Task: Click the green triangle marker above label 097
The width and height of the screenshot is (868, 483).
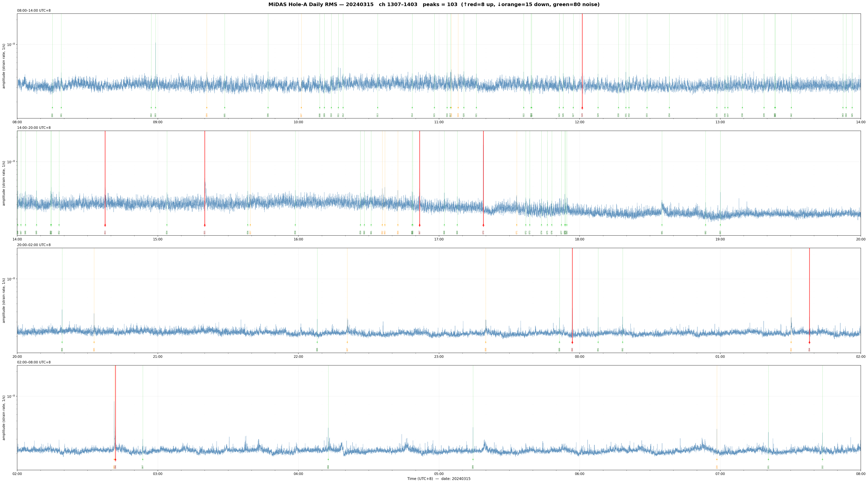Action: pos(143,459)
